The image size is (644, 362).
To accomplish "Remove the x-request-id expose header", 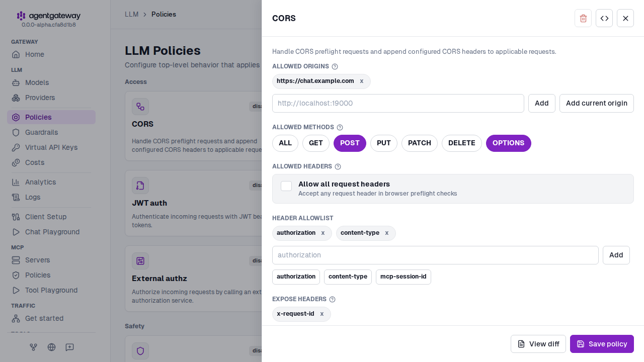I will [x=322, y=314].
